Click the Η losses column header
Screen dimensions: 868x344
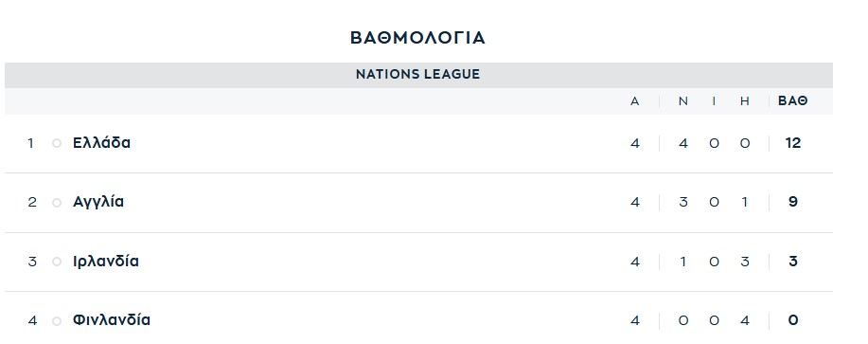[745, 101]
